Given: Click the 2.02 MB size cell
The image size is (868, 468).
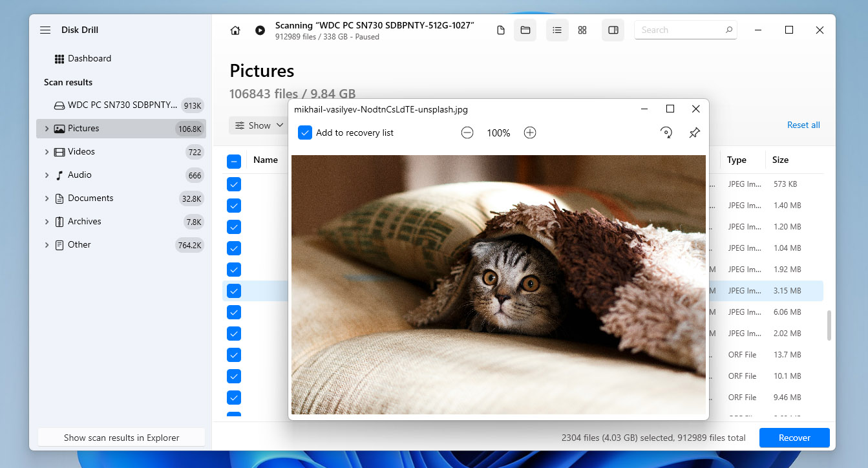Looking at the screenshot, I should pyautogui.click(x=787, y=334).
